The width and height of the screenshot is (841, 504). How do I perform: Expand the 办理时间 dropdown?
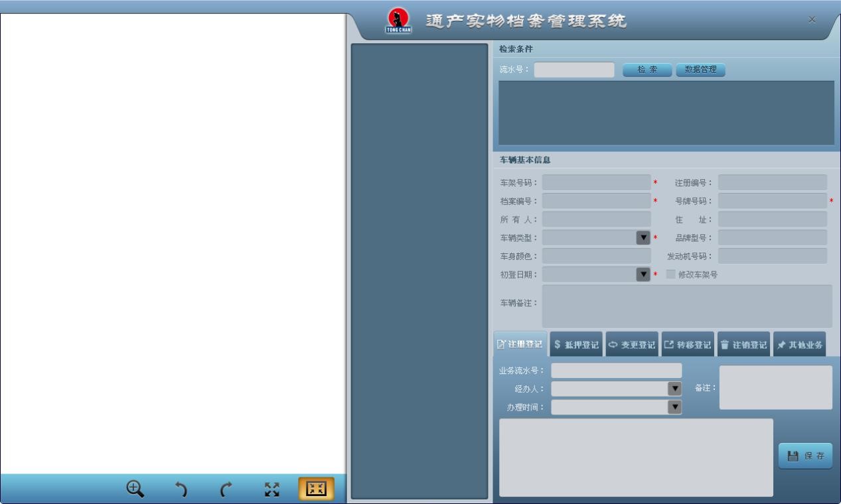pos(674,407)
